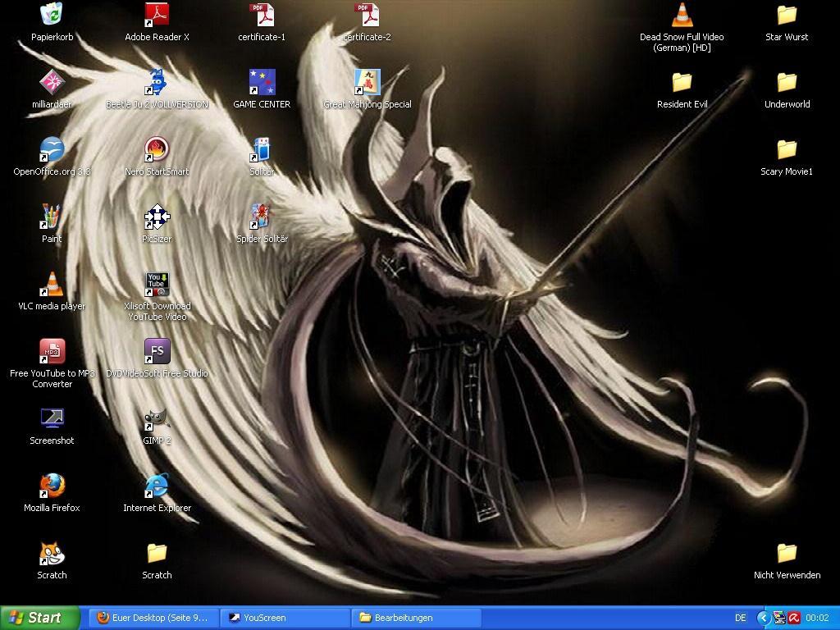The image size is (840, 630).
Task: Select the Scary Movie1 folder
Action: point(787,149)
